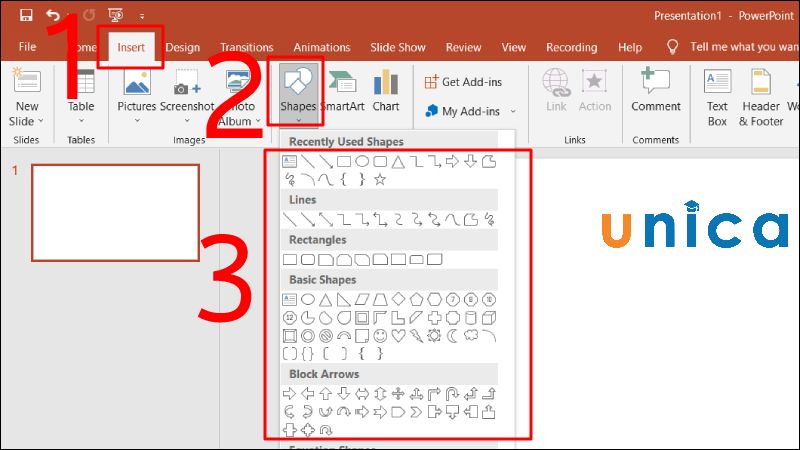Pick the cube shape

(489, 318)
